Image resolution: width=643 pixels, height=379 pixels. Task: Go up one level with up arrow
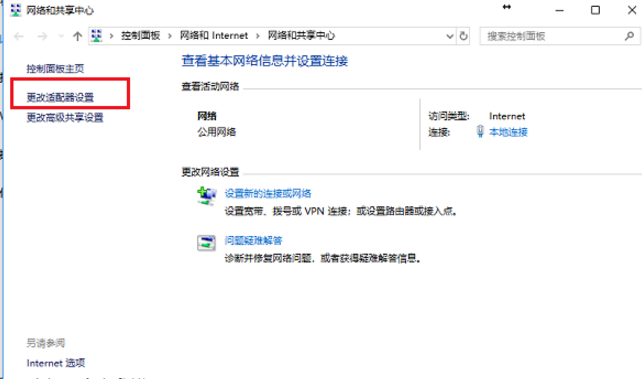(77, 37)
